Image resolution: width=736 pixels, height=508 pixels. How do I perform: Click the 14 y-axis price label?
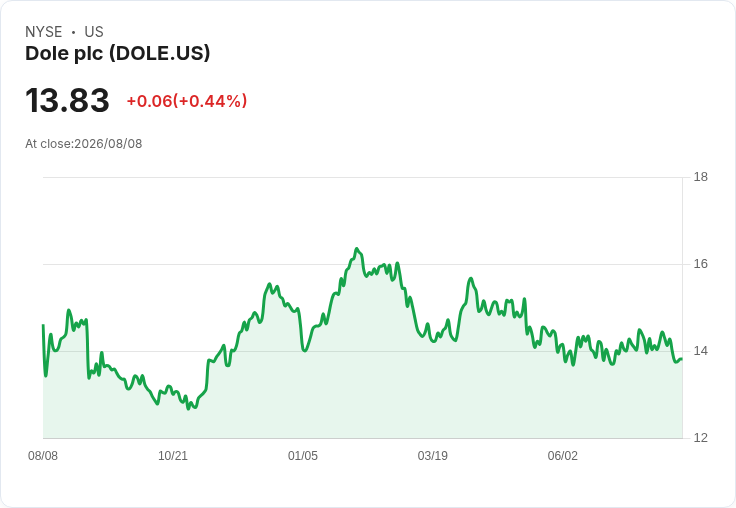click(701, 351)
